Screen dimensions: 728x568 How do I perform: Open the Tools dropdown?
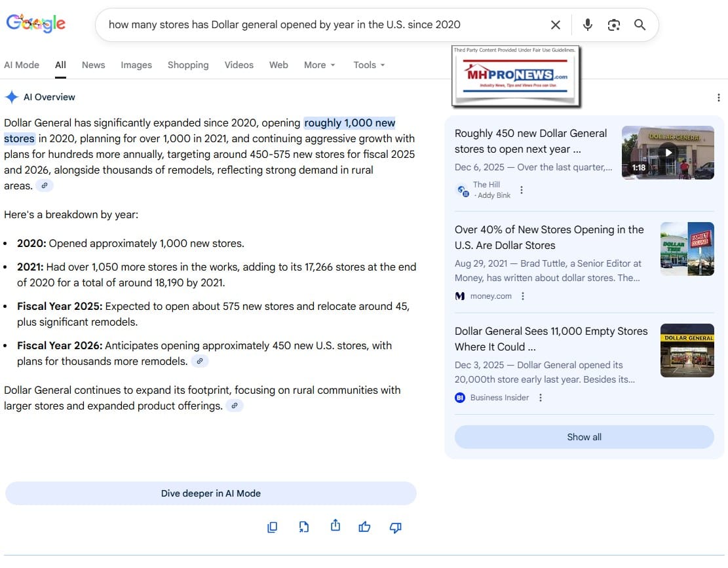click(368, 65)
